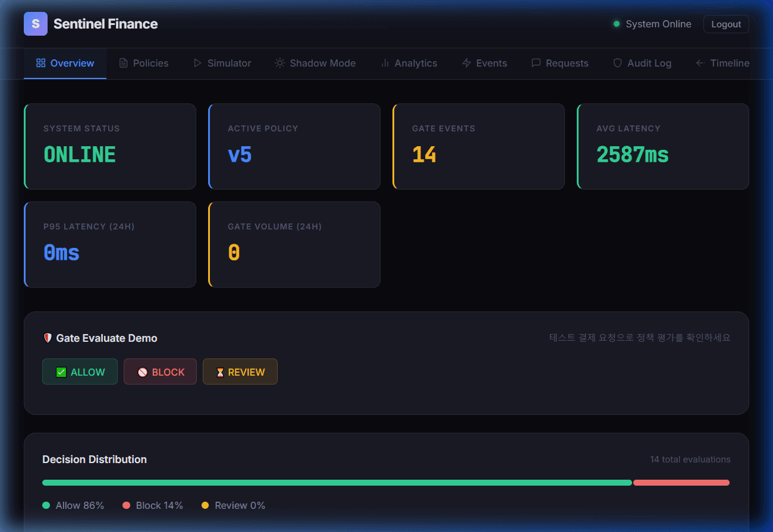Click the Audit Log shield icon
The width and height of the screenshot is (773, 532).
pos(618,63)
